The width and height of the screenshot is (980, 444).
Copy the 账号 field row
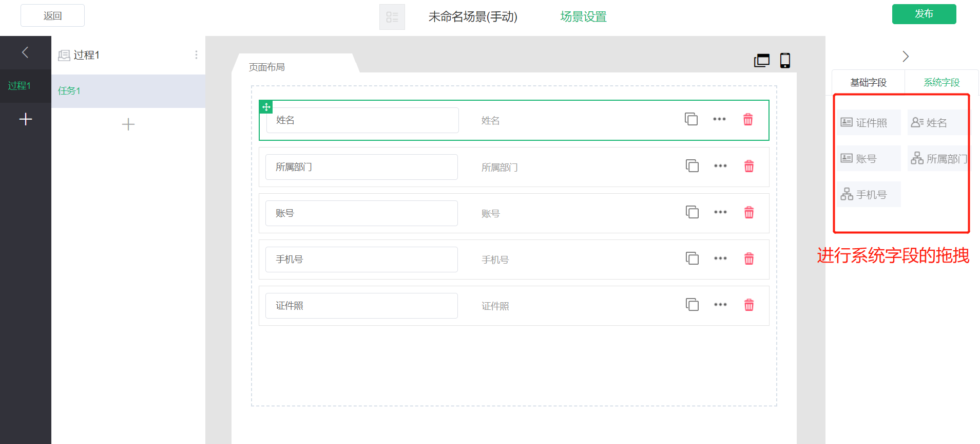692,212
